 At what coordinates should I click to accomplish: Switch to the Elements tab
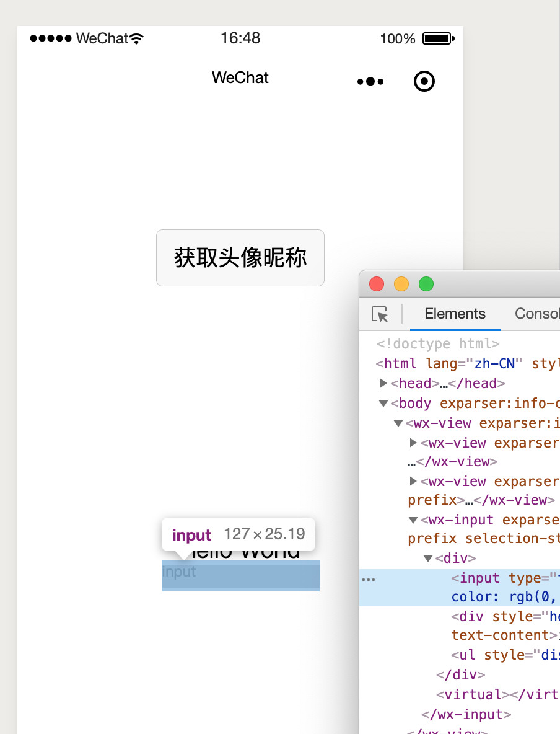pos(455,314)
